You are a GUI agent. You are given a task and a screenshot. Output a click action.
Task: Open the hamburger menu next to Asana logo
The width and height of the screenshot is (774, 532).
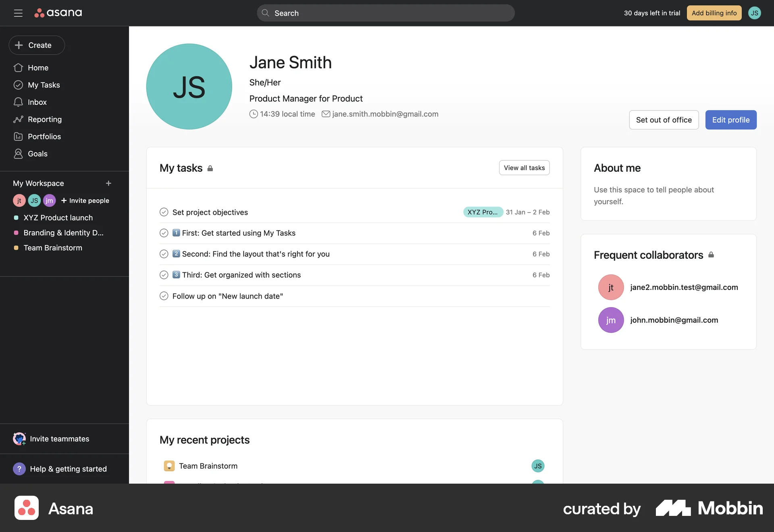click(18, 13)
